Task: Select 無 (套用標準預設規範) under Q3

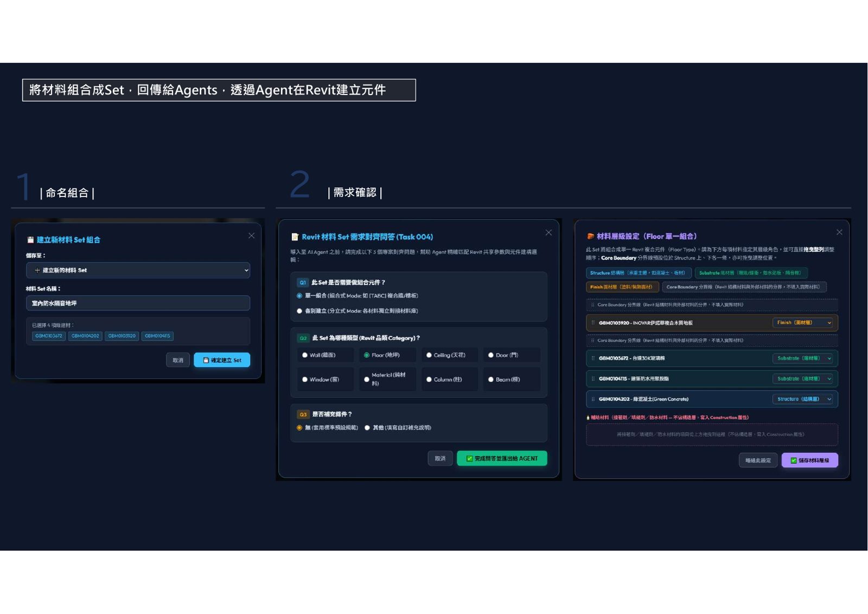Action: [299, 428]
